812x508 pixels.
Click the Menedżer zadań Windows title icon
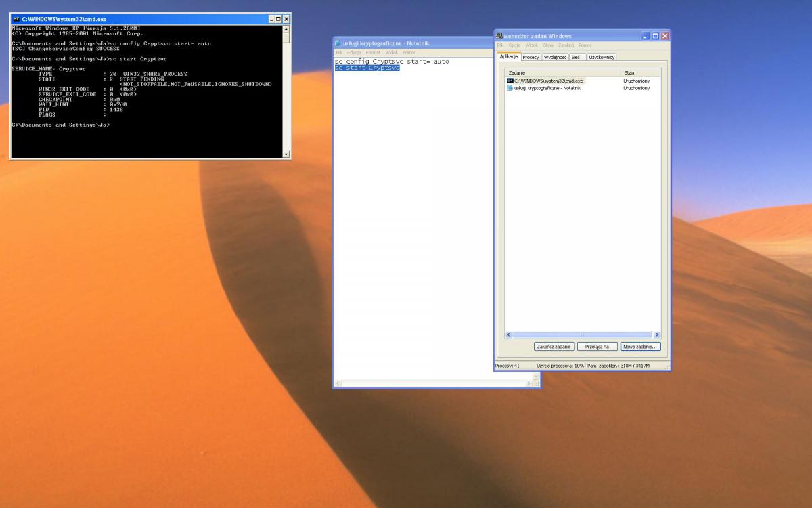499,36
